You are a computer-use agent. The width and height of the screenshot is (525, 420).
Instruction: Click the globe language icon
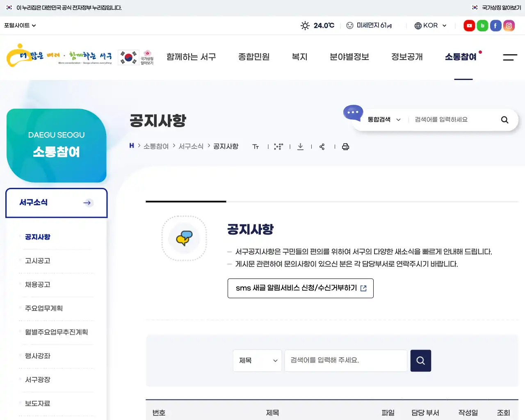tap(418, 25)
